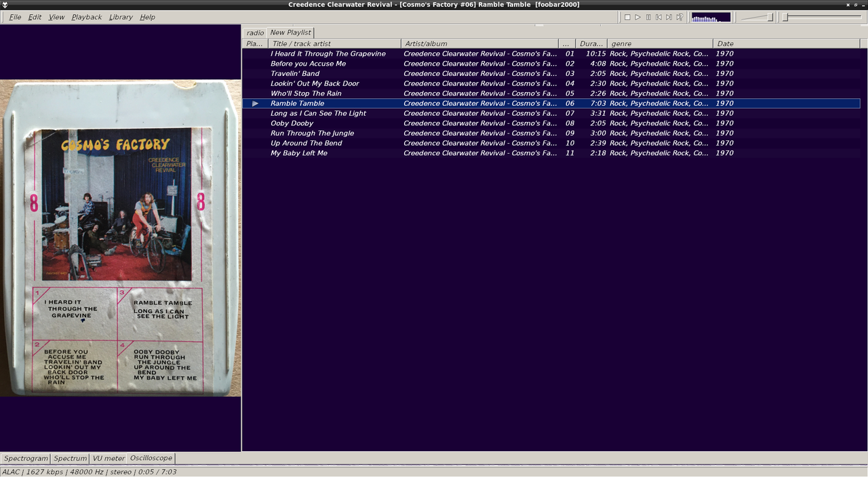
Task: Skip to the next track
Action: pos(669,17)
